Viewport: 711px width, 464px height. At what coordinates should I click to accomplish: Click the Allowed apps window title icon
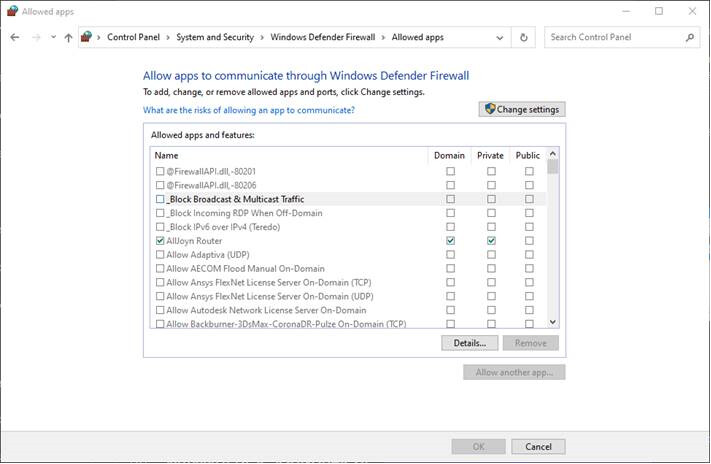[12, 11]
